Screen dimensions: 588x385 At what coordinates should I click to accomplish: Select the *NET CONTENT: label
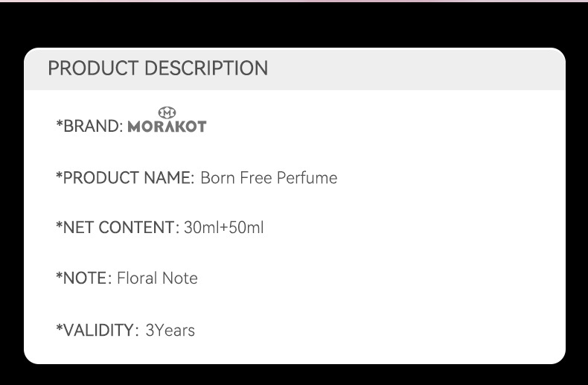118,227
